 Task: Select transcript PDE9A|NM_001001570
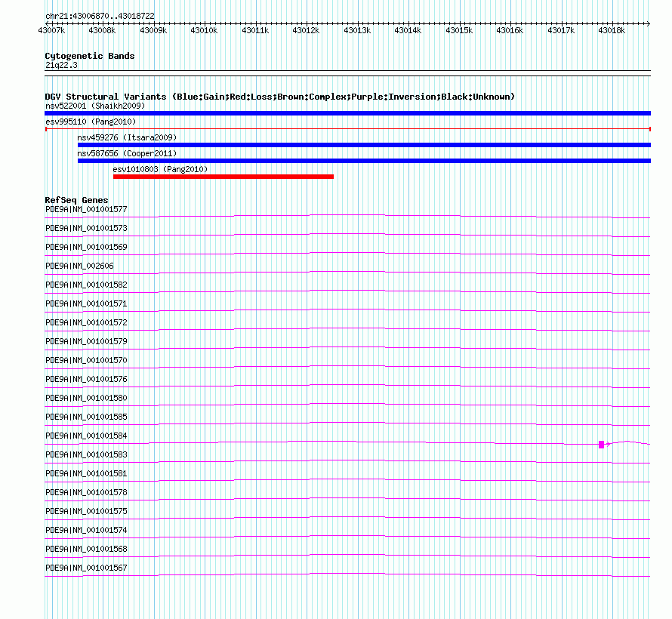86,360
